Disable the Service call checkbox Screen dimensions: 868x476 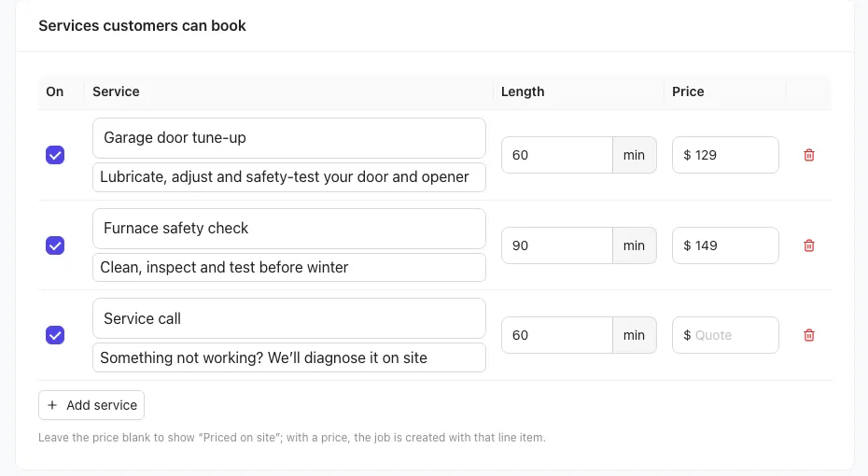(x=55, y=335)
